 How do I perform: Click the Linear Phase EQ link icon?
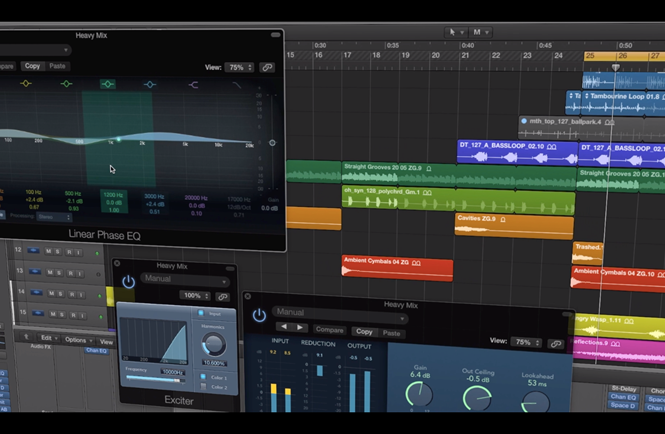pyautogui.click(x=267, y=67)
